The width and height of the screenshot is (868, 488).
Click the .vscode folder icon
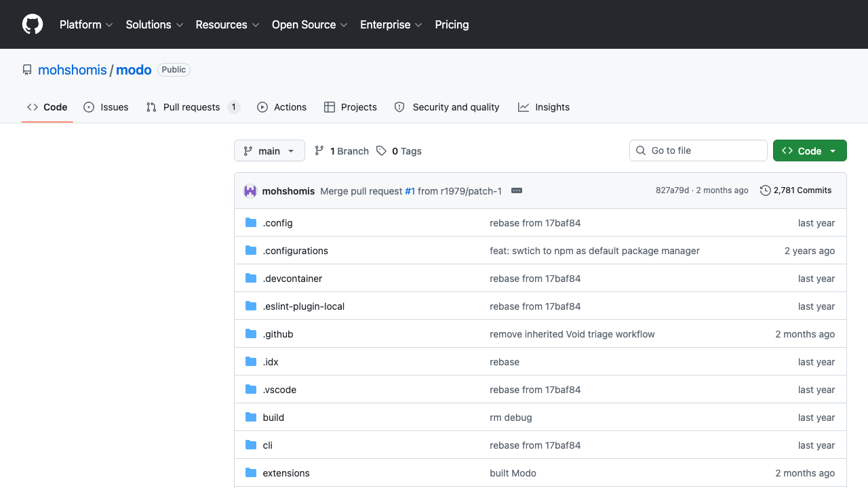[251, 390]
